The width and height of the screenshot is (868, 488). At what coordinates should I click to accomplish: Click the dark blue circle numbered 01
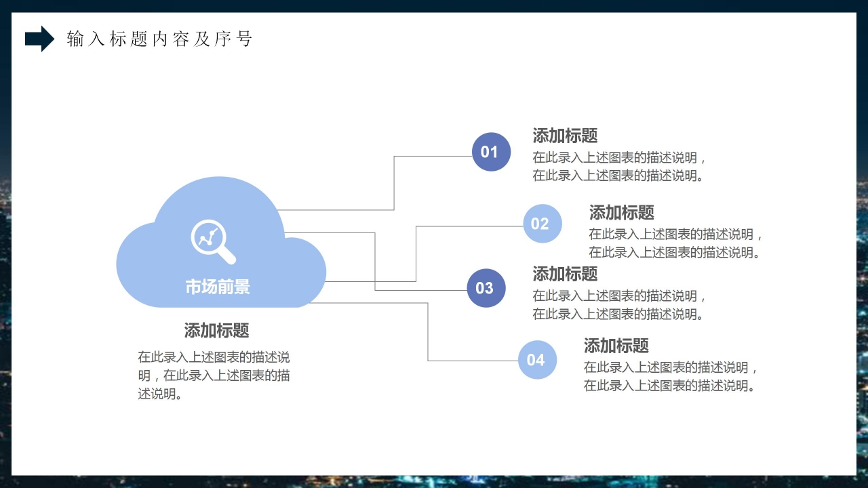click(x=490, y=152)
